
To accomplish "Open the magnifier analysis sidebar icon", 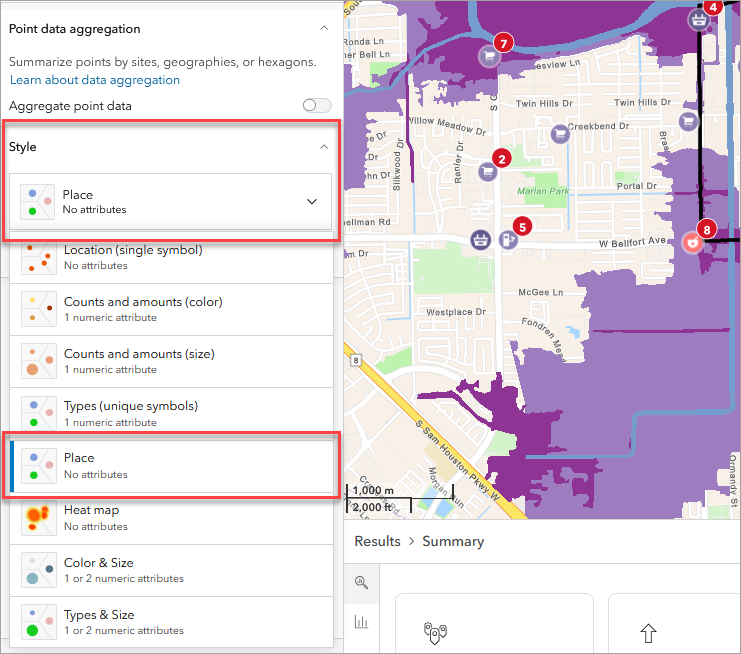I will coord(362,583).
